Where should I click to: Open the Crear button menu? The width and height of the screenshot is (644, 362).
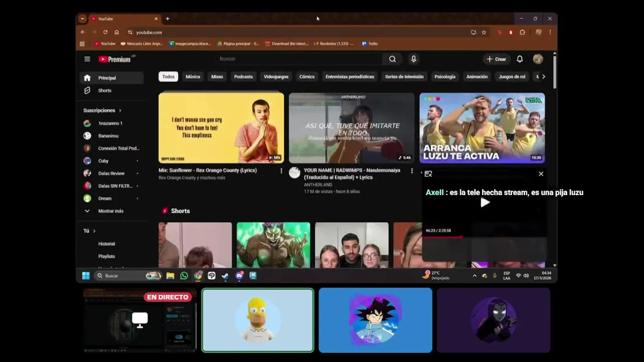point(496,59)
